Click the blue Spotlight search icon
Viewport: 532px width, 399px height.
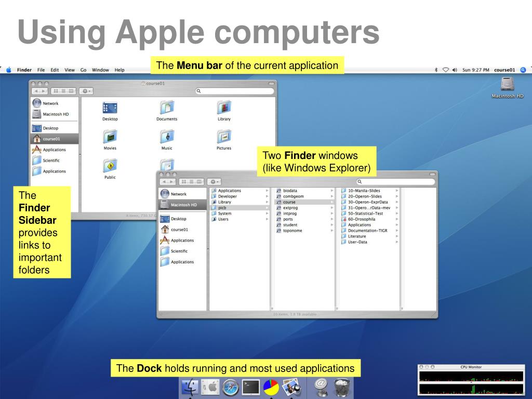[523, 70]
